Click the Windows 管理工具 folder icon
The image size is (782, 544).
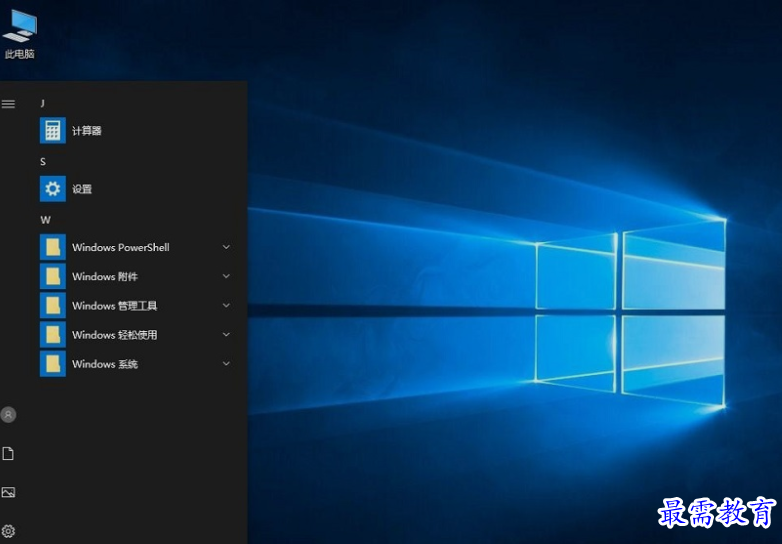(53, 306)
